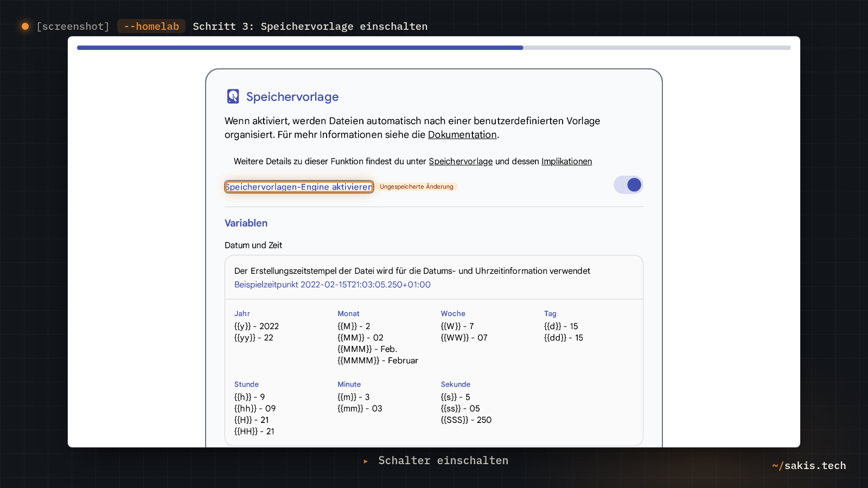Click the Minute column heading
Viewport: 868px width, 488px height.
(349, 384)
